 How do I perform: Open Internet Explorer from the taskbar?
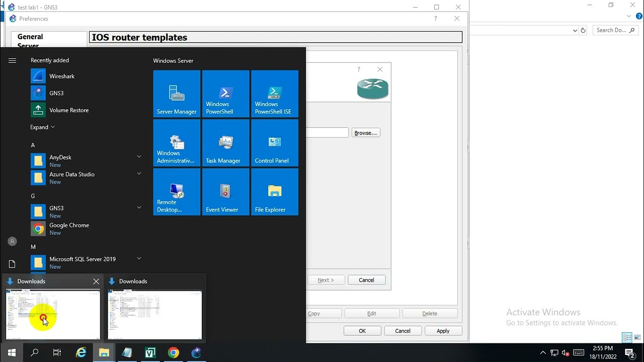point(81,353)
